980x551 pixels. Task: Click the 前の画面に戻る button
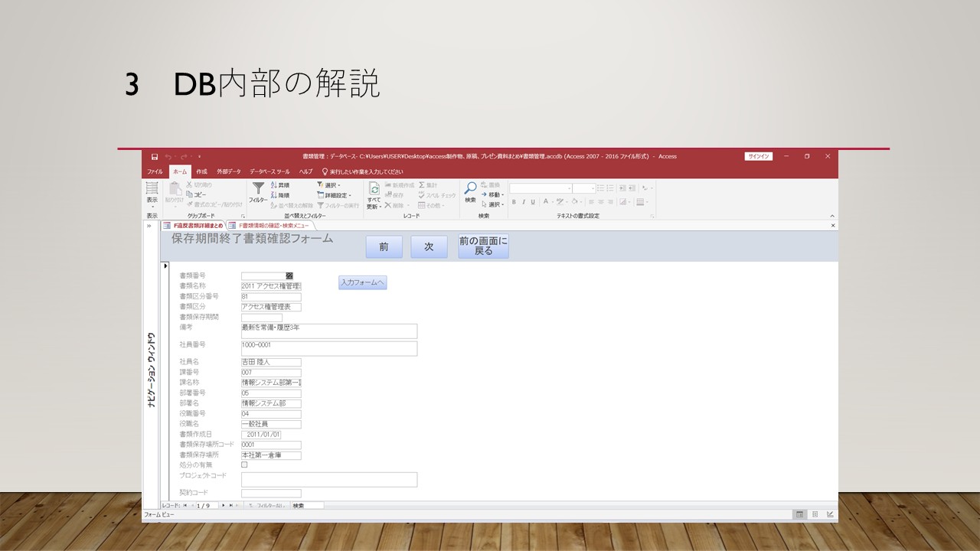click(483, 246)
